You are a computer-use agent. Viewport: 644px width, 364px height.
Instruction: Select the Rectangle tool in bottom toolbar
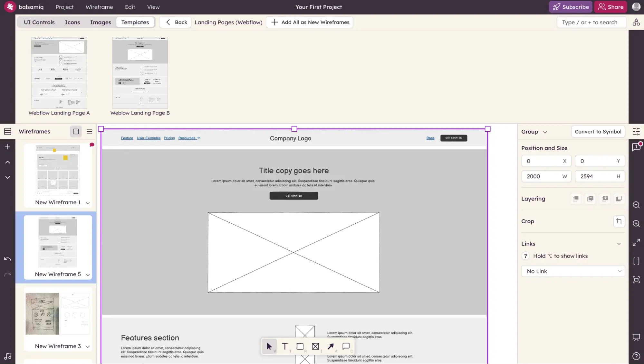point(300,346)
